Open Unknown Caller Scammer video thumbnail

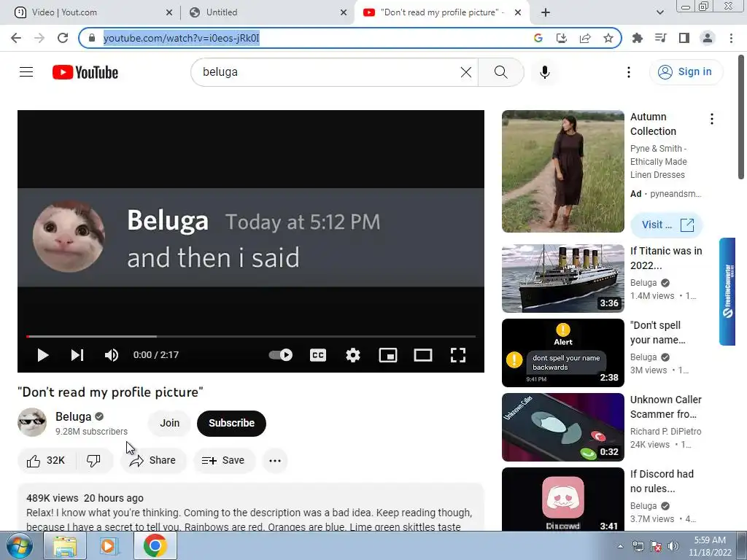562,427
